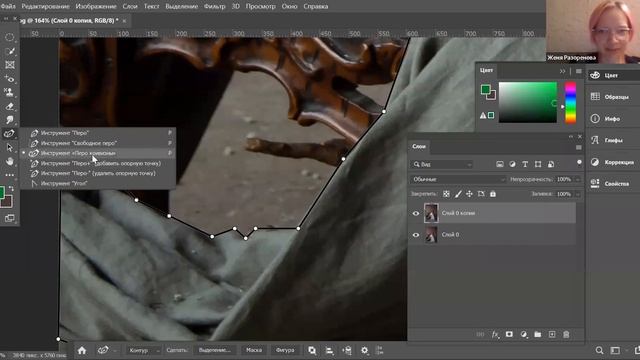
Task: Click the green foreground swatch in Color panel
Action: click(x=485, y=89)
